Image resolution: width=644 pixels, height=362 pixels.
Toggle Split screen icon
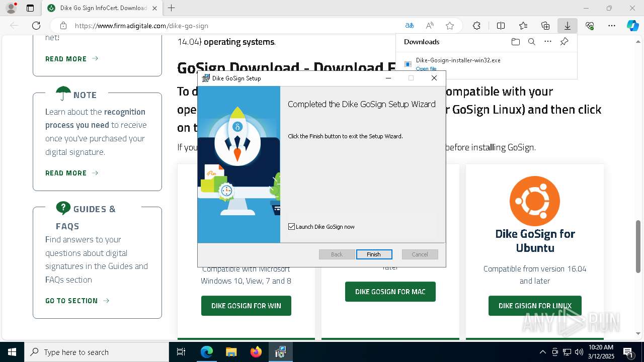pyautogui.click(x=501, y=26)
